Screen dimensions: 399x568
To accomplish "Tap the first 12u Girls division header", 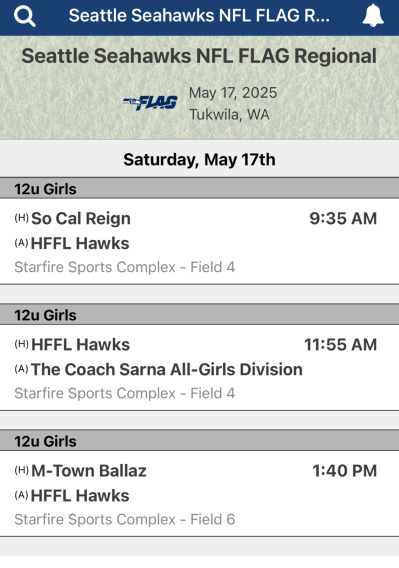I will pos(199,189).
